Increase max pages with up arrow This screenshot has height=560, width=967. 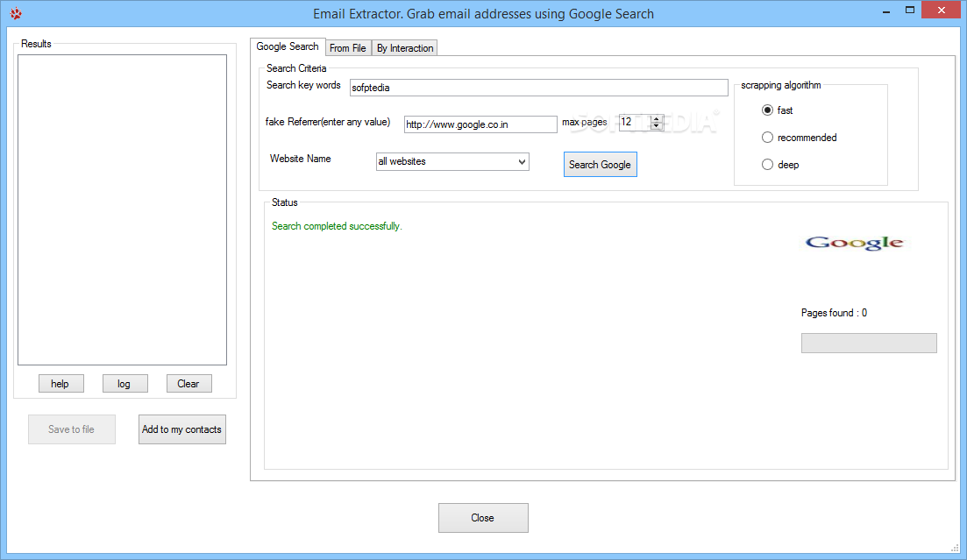(656, 118)
